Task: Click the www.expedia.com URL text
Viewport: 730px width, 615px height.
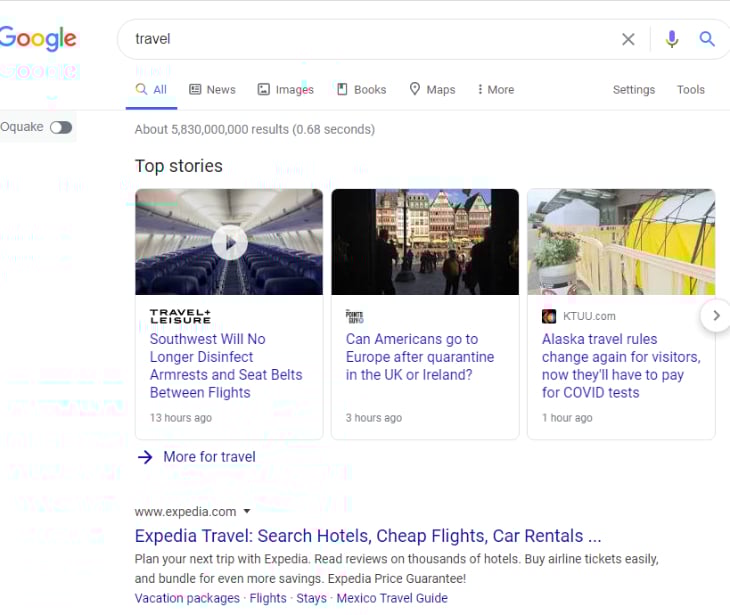Action: (185, 512)
